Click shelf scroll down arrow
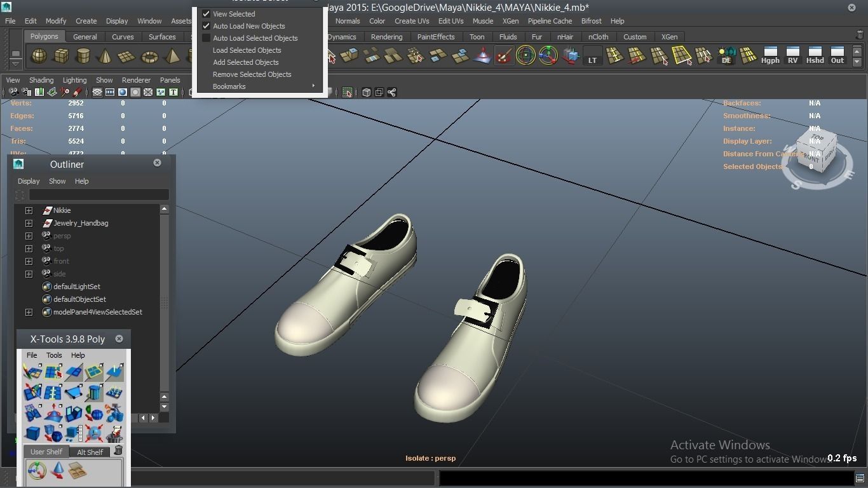Viewport: 868px width, 488px height. coord(857,62)
